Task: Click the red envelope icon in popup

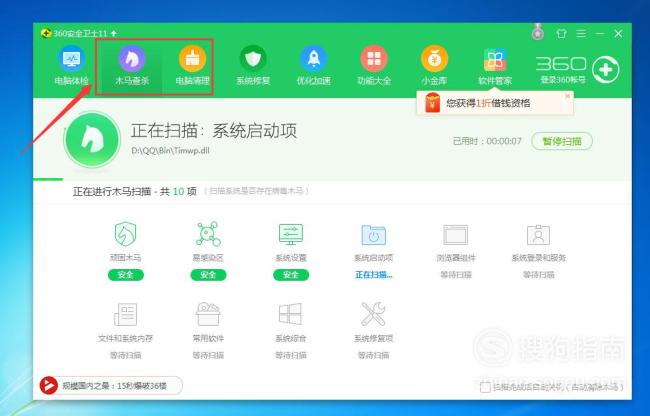Action: tap(432, 103)
